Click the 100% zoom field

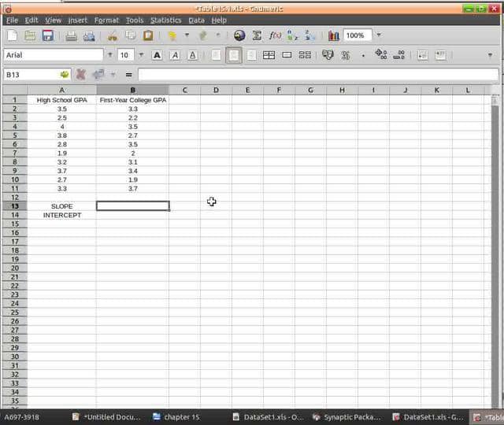(x=358, y=35)
